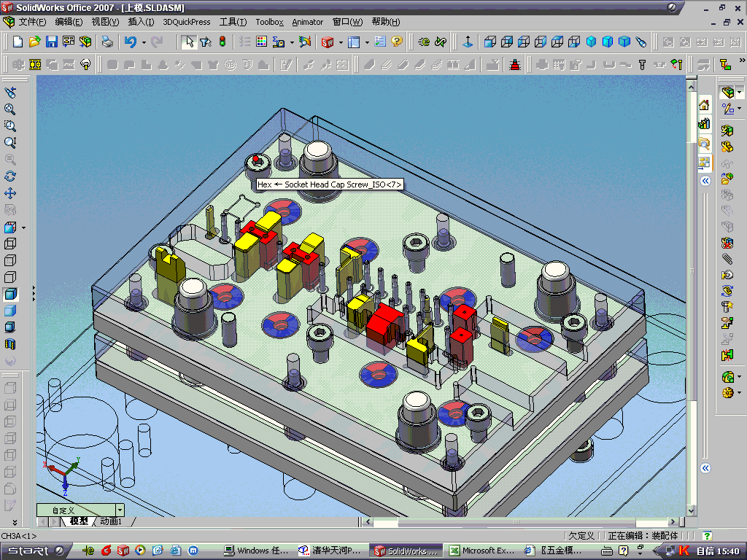
Task: Print the document with the printer icon
Action: (108, 42)
